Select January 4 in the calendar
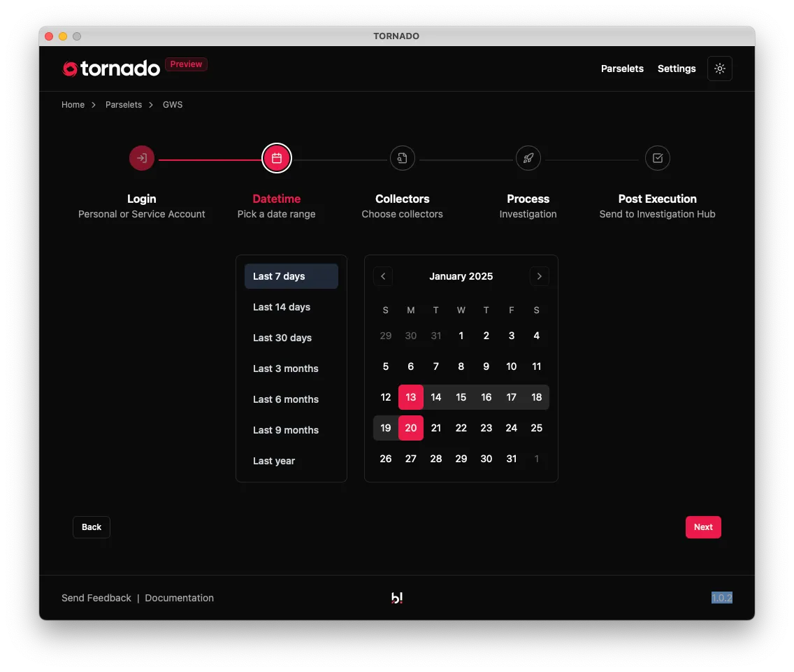This screenshot has width=794, height=672. 536,336
